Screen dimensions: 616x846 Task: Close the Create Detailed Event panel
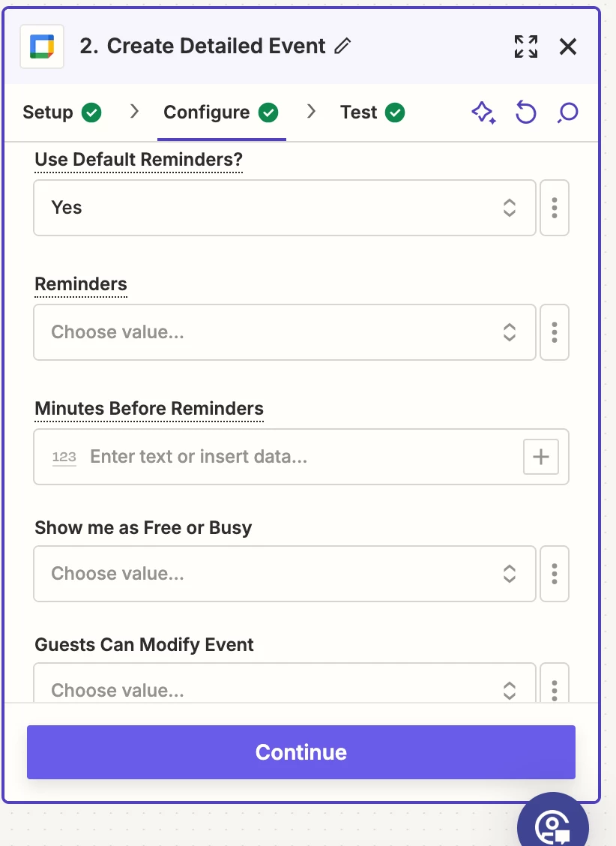coord(568,46)
